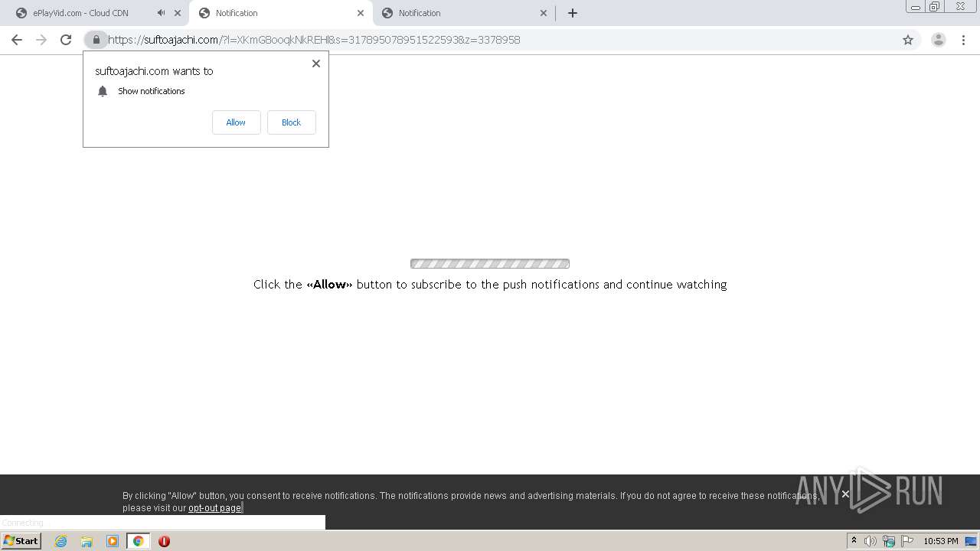Launch Internet Explorer from taskbar
980x551 pixels.
60,541
